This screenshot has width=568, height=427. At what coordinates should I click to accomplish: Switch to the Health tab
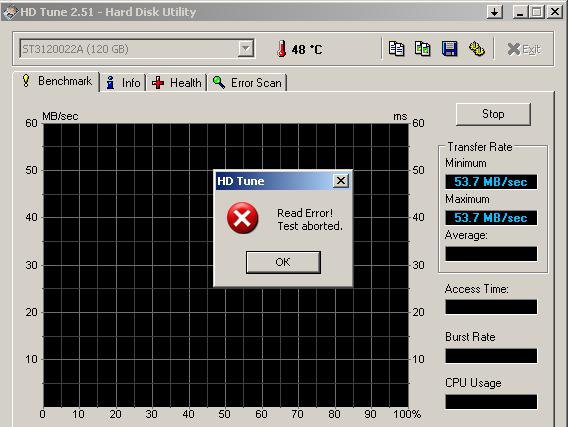177,83
